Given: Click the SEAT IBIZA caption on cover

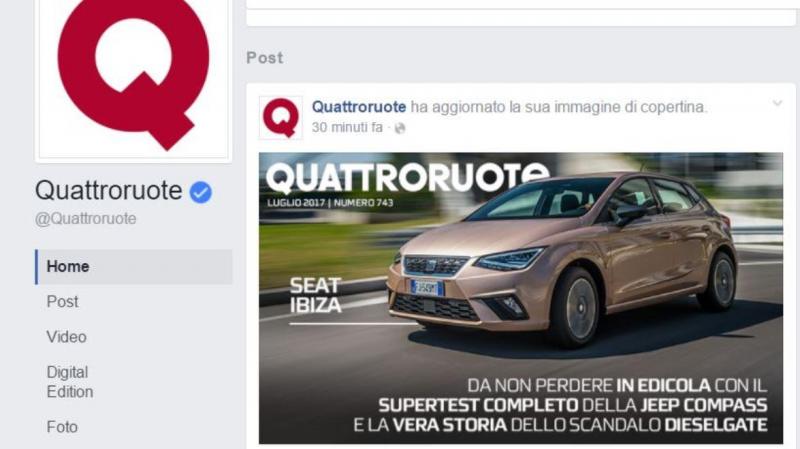Looking at the screenshot, I should 315,295.
